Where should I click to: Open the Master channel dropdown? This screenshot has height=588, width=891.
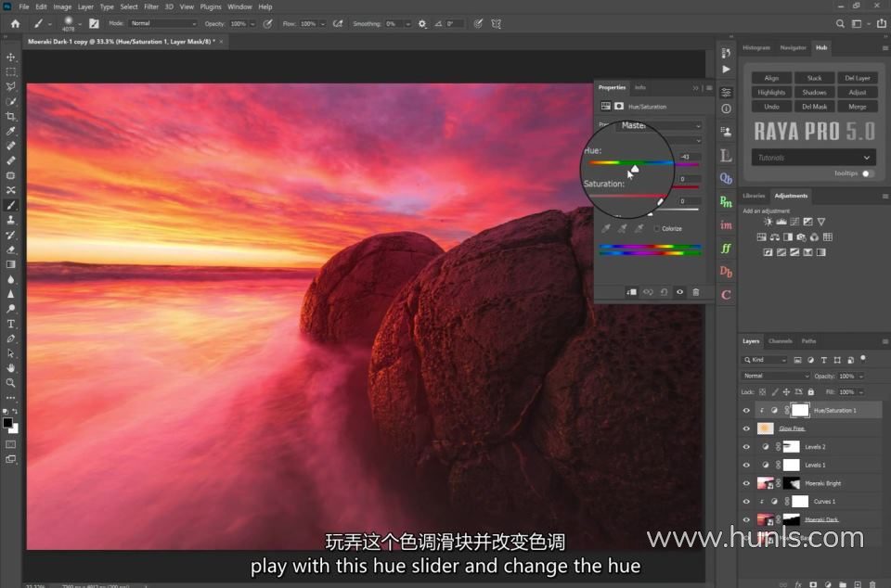coord(659,125)
